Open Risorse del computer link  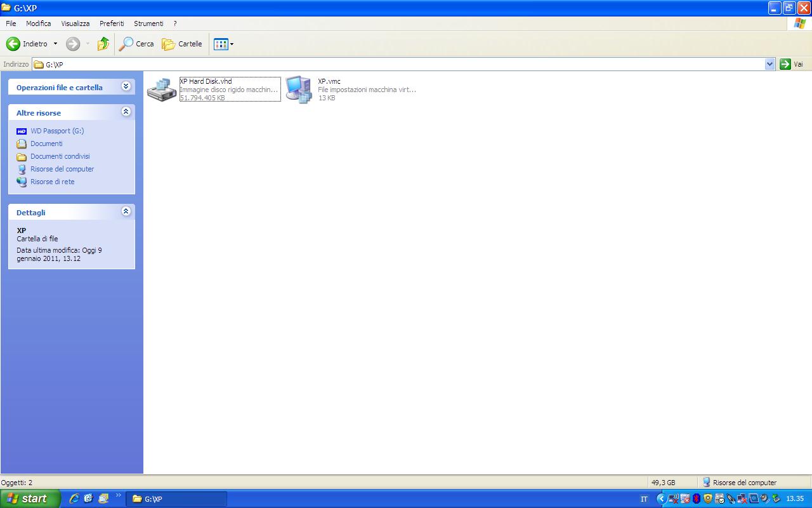[62, 169]
